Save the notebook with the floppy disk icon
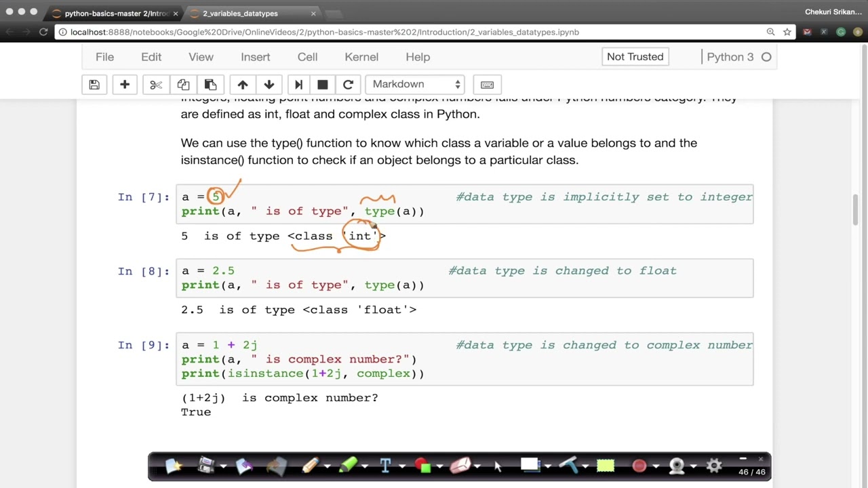The image size is (868, 488). [x=94, y=85]
